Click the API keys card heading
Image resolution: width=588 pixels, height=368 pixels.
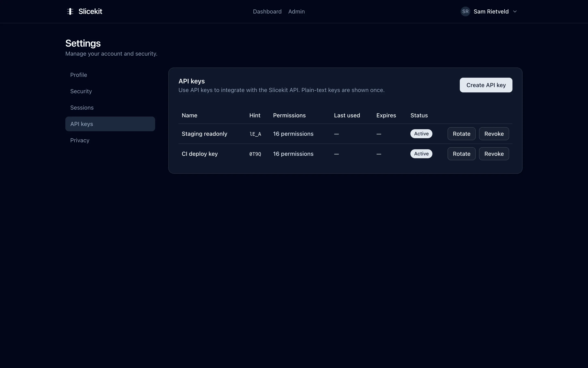tap(192, 81)
